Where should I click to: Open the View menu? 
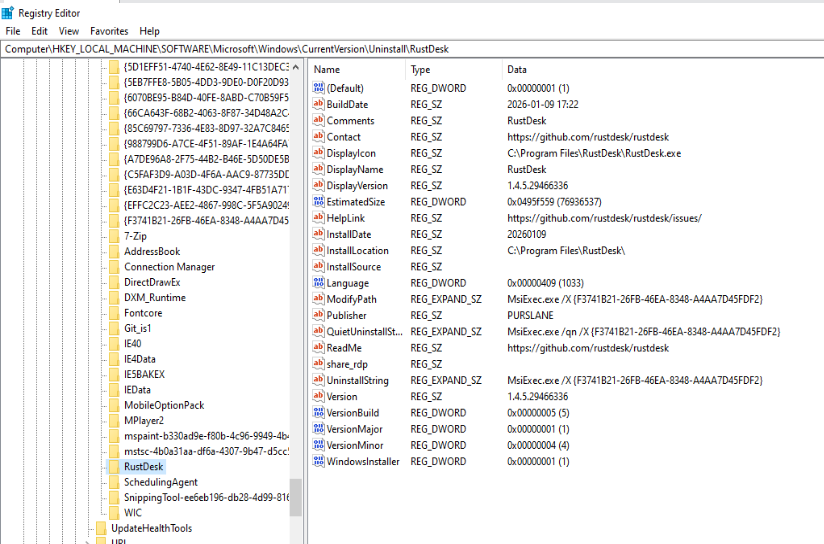pyautogui.click(x=69, y=31)
